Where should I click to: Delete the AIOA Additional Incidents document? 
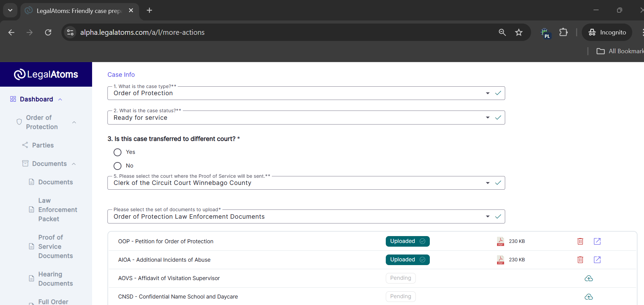(x=580, y=260)
